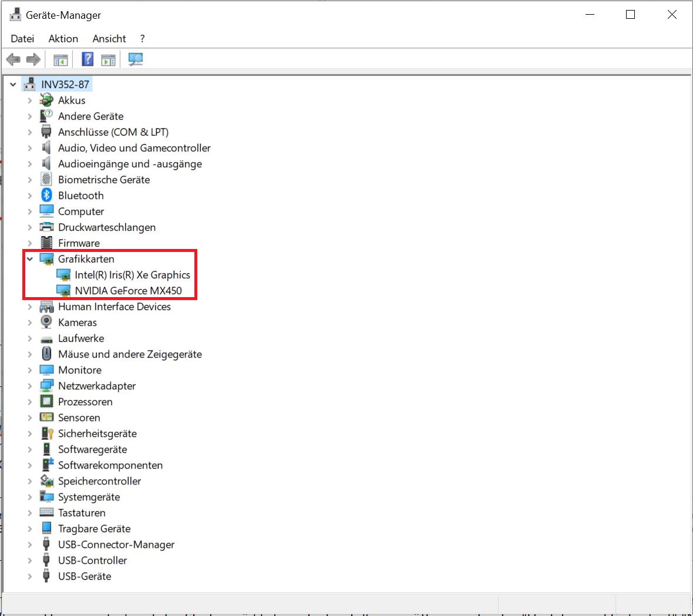Click the Prozessoren CPU icon
This screenshot has height=616, width=693.
46,402
